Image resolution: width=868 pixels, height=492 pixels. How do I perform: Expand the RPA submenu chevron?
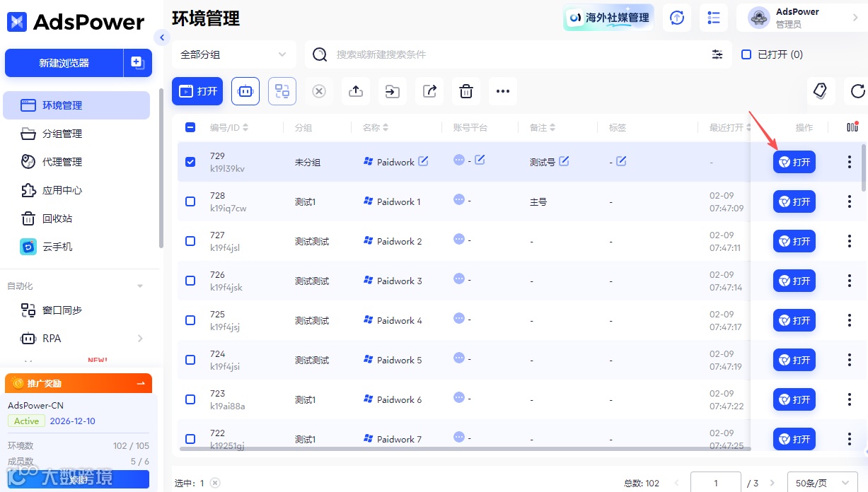[x=140, y=339]
